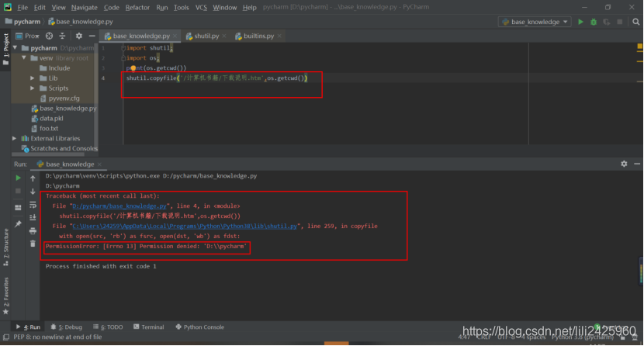Hide the Project panel with minus icon

tap(92, 36)
